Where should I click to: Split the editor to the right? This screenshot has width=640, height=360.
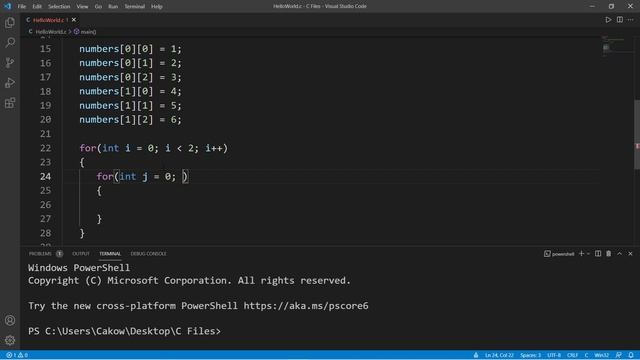620,20
